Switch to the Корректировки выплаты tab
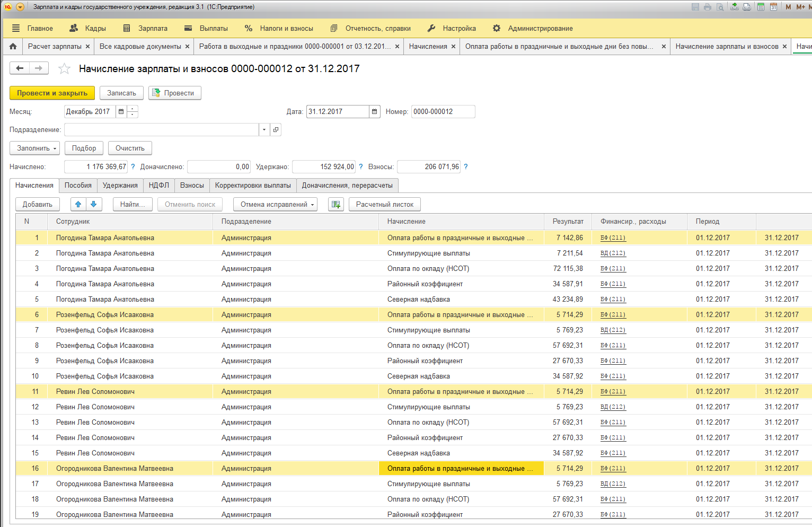The width and height of the screenshot is (812, 527). point(253,185)
